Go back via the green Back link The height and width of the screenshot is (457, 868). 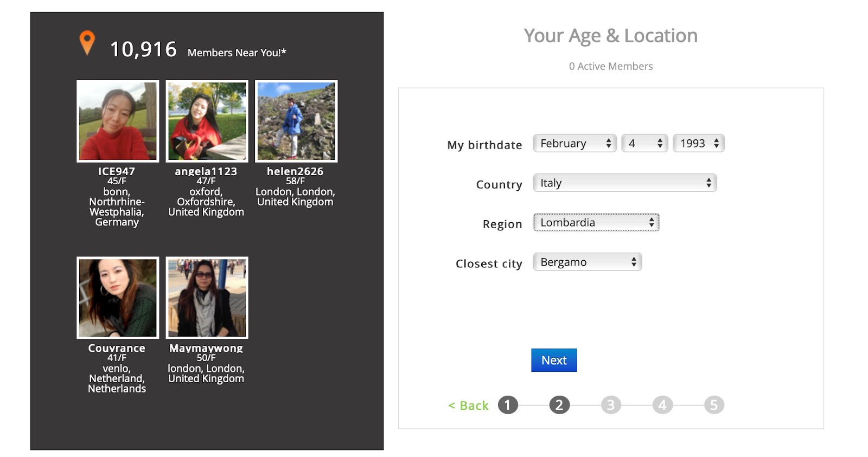tap(468, 405)
